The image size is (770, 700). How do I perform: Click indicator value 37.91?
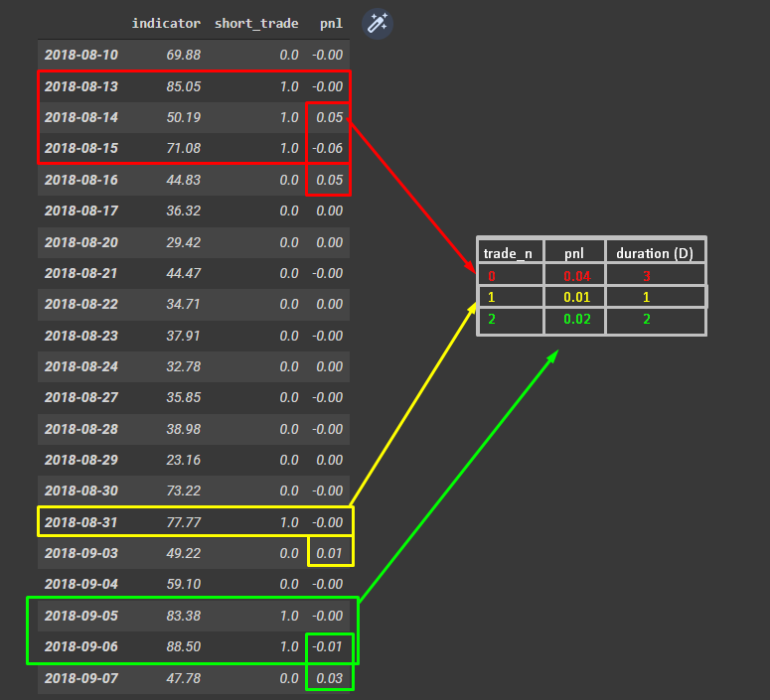click(x=184, y=336)
